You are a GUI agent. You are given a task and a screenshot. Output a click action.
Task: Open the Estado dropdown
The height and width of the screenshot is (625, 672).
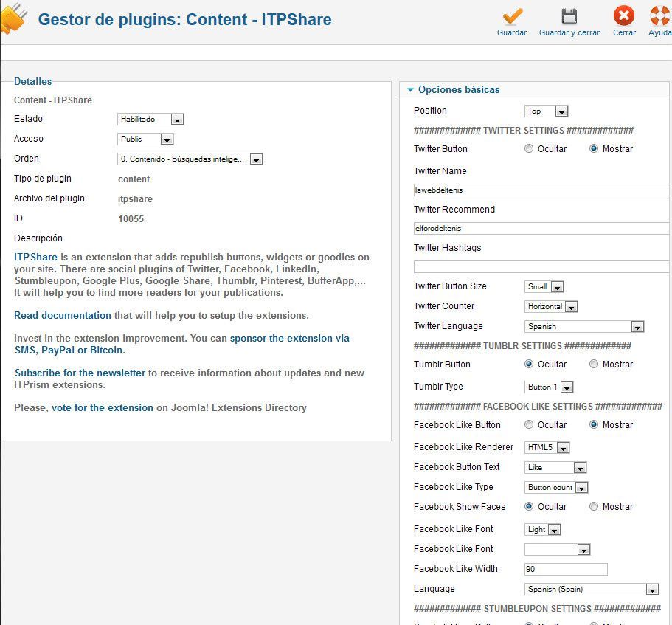click(150, 119)
